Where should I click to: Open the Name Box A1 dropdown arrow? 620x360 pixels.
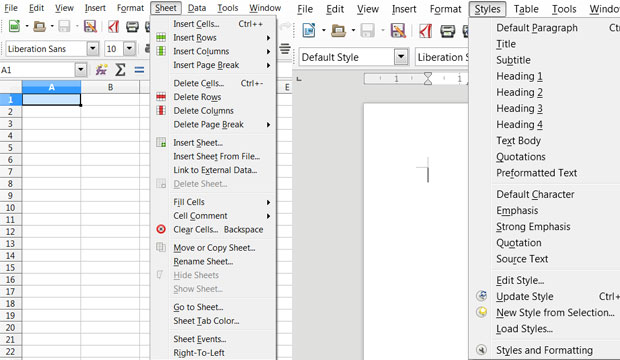click(x=81, y=70)
